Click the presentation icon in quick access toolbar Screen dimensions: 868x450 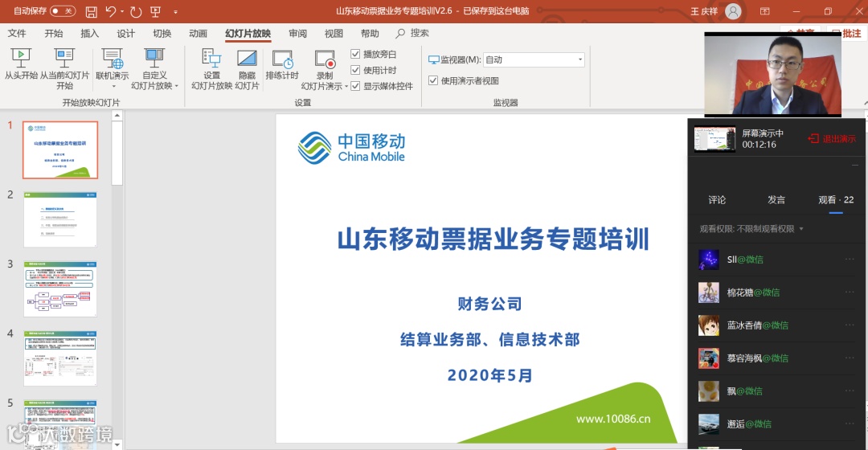pyautogui.click(x=156, y=11)
